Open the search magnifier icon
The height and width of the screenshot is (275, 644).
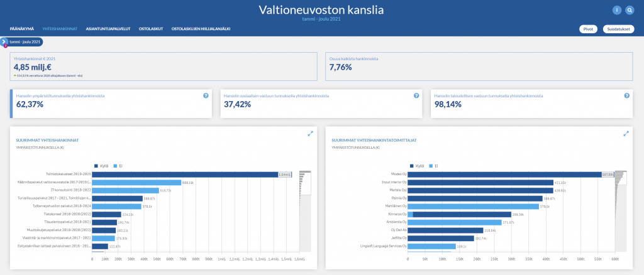[x=630, y=10]
